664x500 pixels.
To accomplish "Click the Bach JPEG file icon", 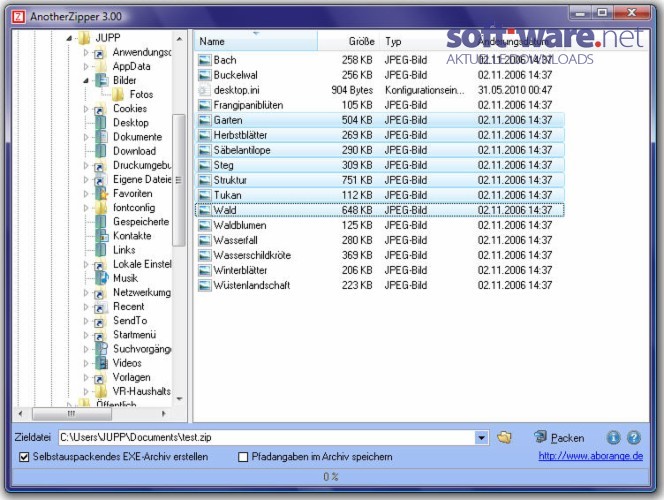I will pyautogui.click(x=205, y=60).
